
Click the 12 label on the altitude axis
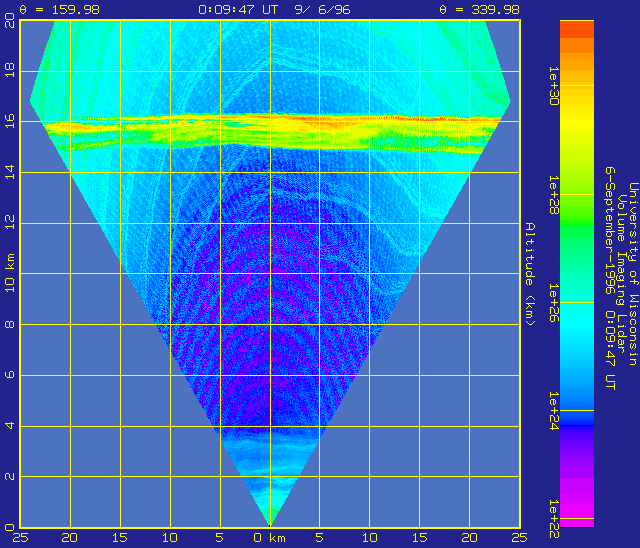10,222
